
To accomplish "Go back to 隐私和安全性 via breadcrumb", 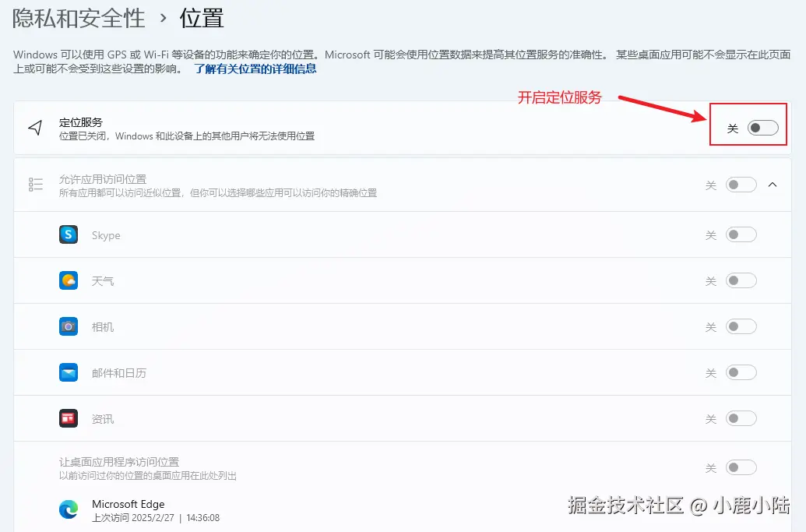I will [79, 19].
